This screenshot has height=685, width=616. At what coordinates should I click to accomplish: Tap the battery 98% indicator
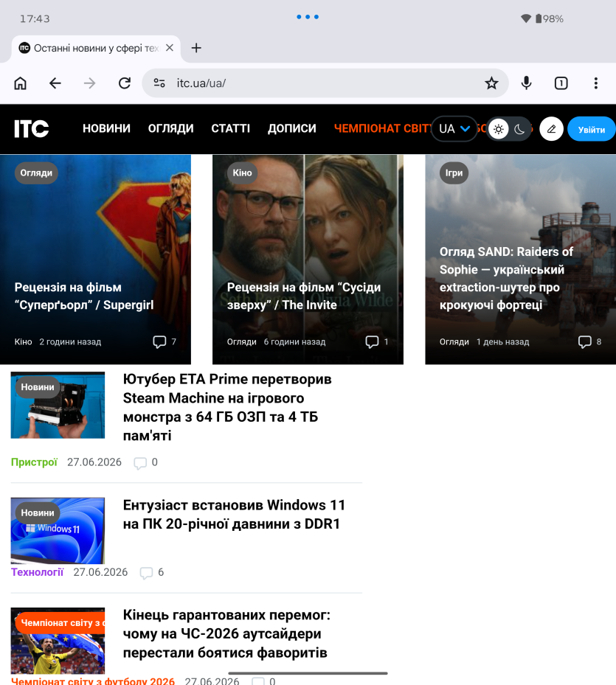[x=550, y=18]
